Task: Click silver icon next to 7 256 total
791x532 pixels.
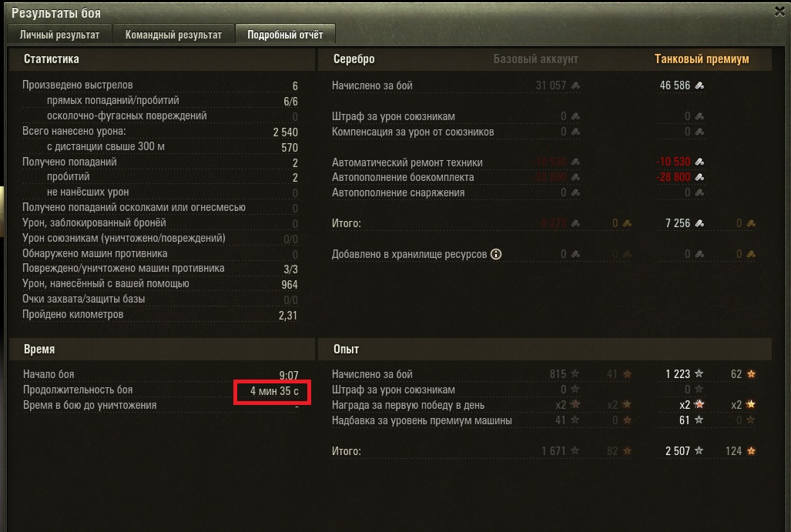Action: [x=699, y=223]
